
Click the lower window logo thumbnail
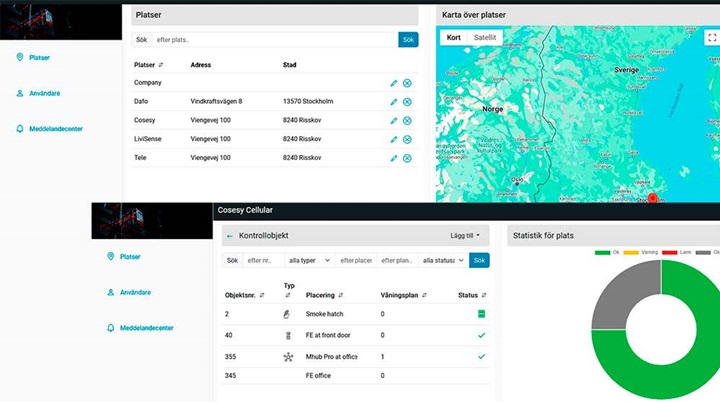(152, 221)
